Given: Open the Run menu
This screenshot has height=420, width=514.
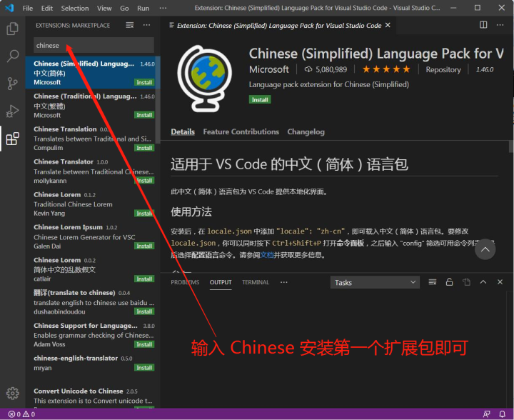Looking at the screenshot, I should click(x=143, y=8).
